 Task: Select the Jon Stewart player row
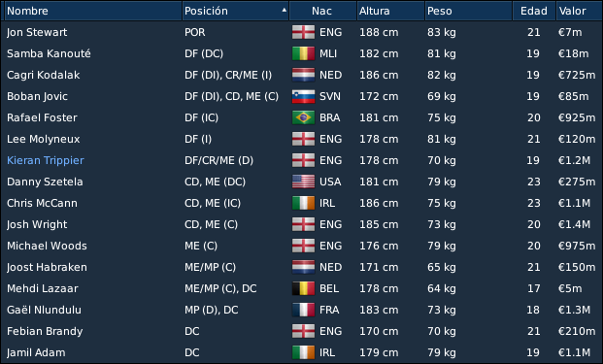pos(301,32)
